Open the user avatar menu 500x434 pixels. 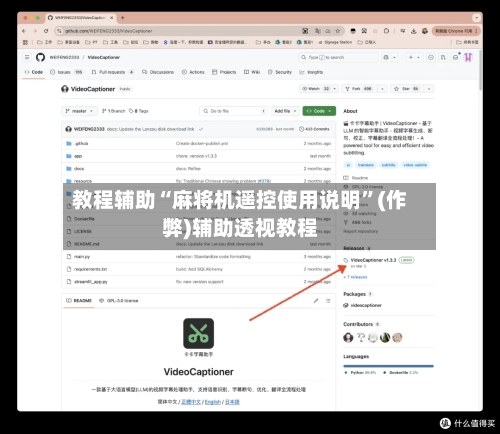coord(468,57)
